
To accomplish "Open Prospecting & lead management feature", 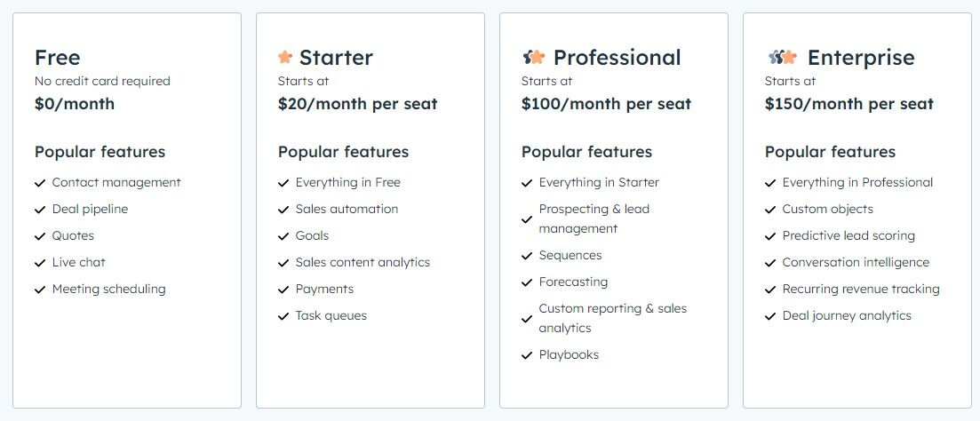I will click(x=594, y=218).
